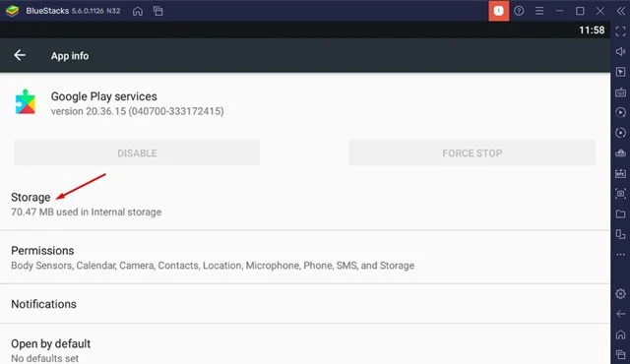Image resolution: width=630 pixels, height=364 pixels.
Task: Open the BlueStacks help question icon
Action: point(519,11)
